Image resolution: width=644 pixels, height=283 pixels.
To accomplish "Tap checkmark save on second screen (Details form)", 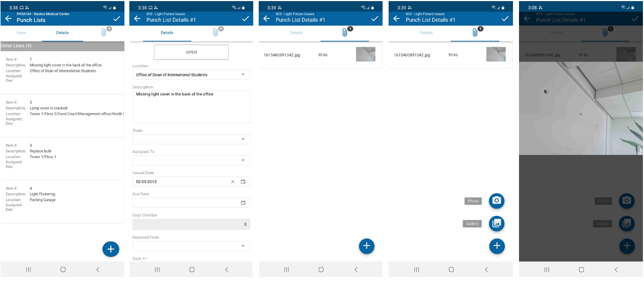I will pos(246,19).
